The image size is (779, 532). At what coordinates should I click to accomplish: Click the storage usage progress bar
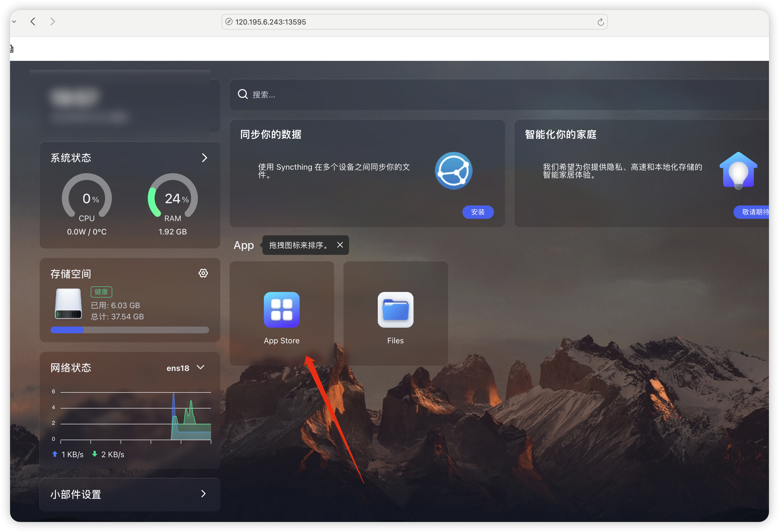pyautogui.click(x=129, y=330)
